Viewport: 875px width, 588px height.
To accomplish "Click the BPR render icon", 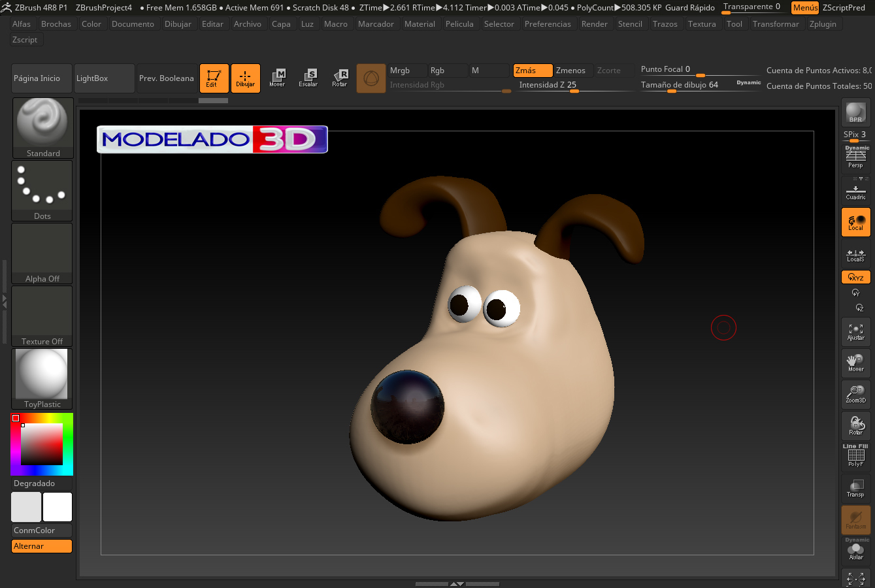I will click(x=855, y=112).
